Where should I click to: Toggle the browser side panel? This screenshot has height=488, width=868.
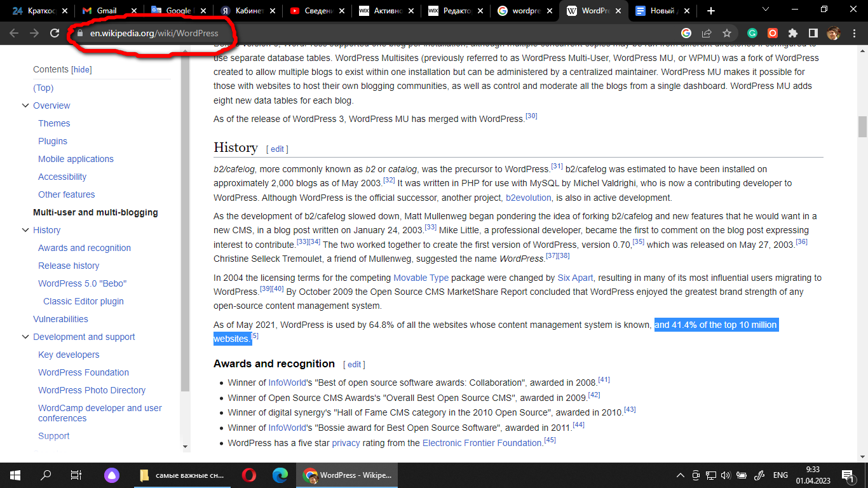[x=813, y=33]
